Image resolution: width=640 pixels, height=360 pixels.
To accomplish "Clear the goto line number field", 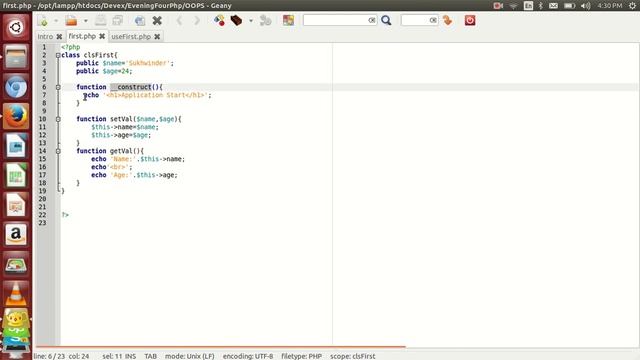I will click(x=433, y=20).
